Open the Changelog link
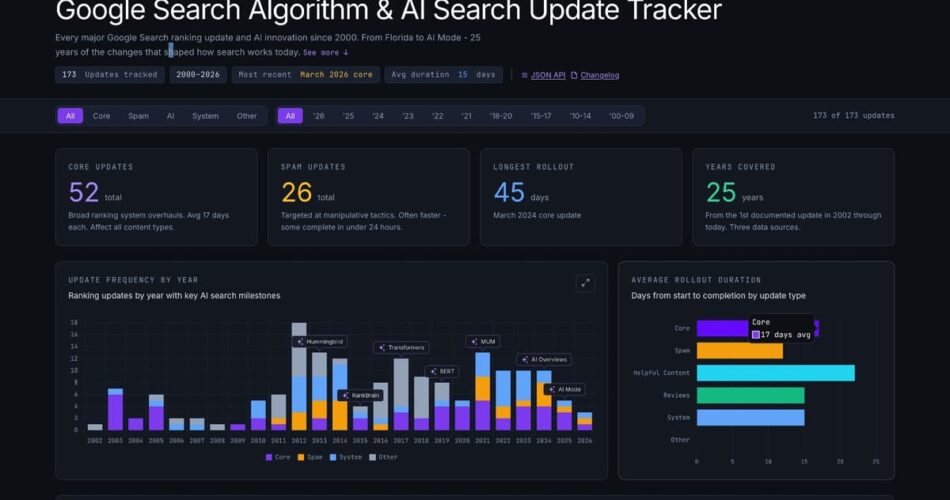 pyautogui.click(x=599, y=75)
